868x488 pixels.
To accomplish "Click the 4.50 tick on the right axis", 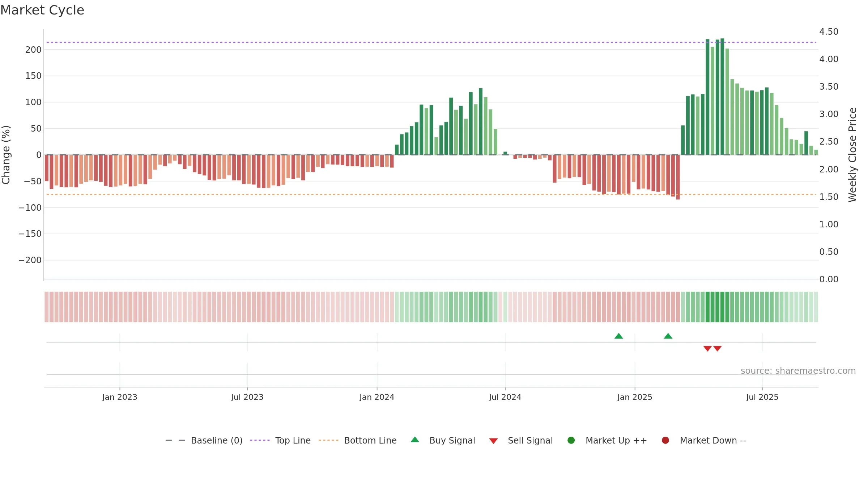I will click(x=829, y=32).
